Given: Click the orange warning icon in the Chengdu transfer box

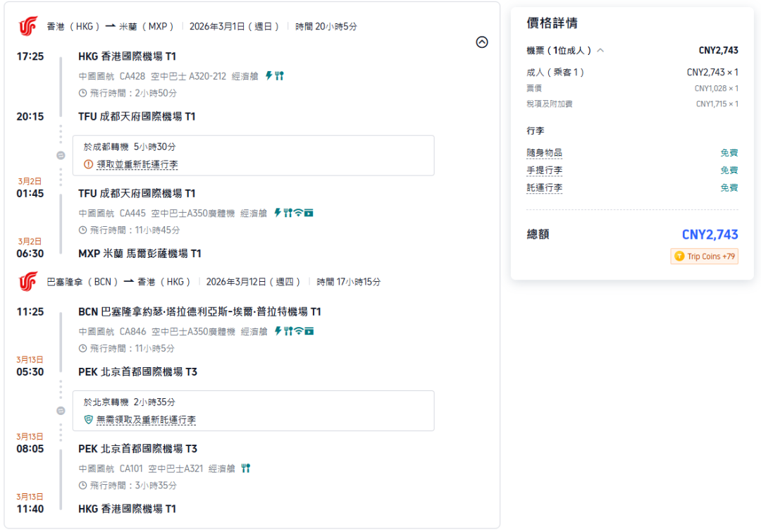Looking at the screenshot, I should click(89, 165).
